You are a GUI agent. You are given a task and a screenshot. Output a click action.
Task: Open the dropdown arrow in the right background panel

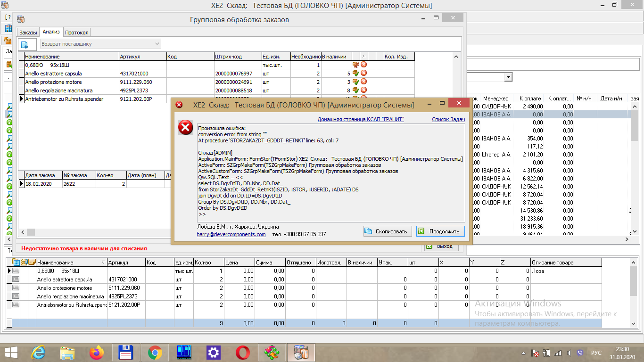pos(508,77)
